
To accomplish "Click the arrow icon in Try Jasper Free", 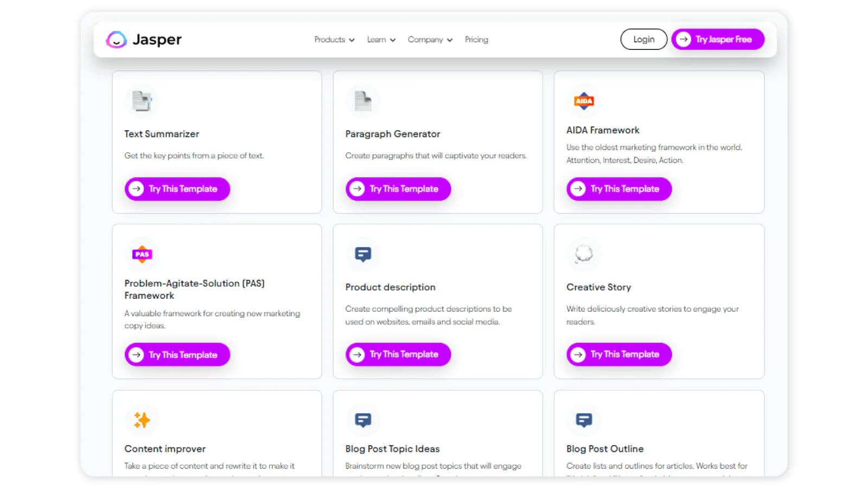I will [x=684, y=39].
